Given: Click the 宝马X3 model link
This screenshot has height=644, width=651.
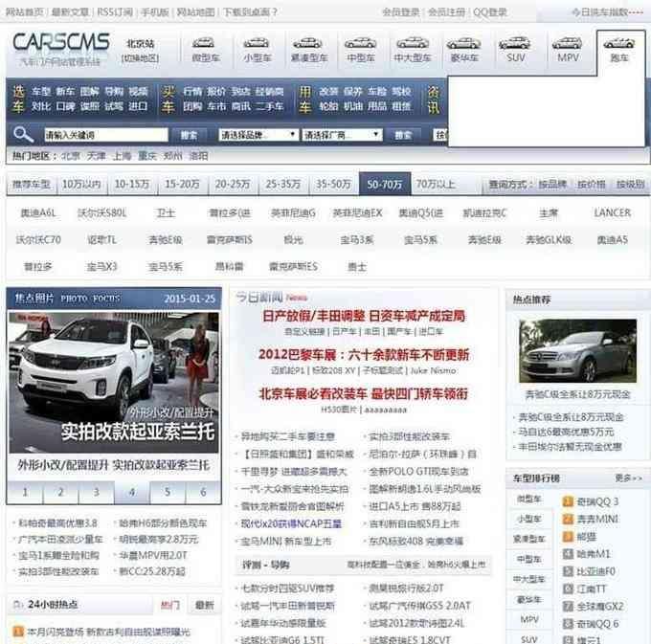Looking at the screenshot, I should (x=101, y=266).
